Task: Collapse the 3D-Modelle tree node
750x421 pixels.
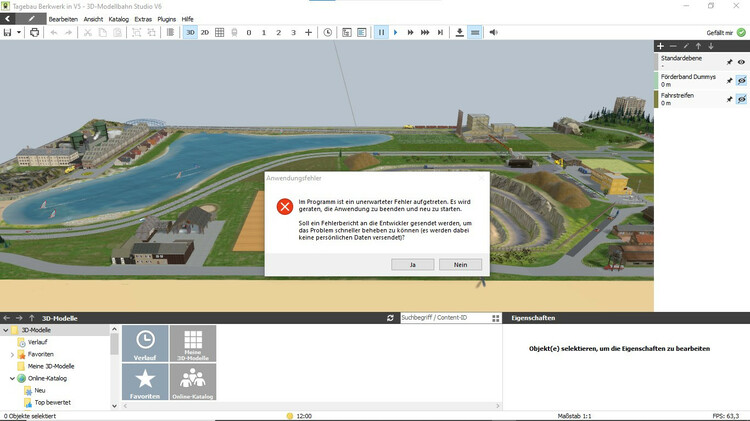Action: coord(6,330)
